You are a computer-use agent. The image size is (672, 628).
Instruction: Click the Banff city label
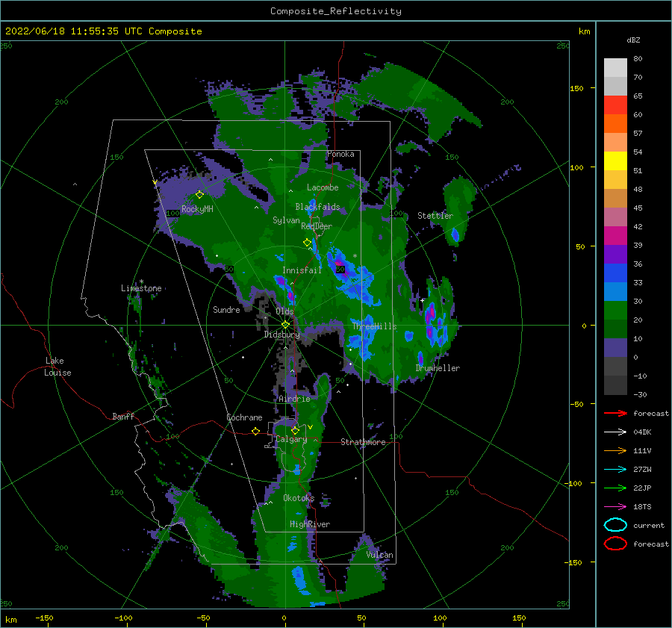point(123,416)
